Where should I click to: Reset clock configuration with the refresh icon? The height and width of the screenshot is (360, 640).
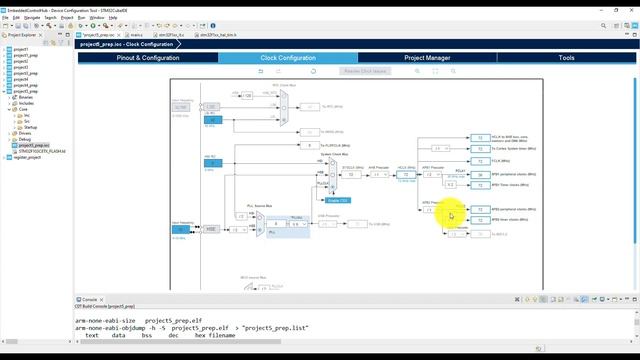click(313, 71)
